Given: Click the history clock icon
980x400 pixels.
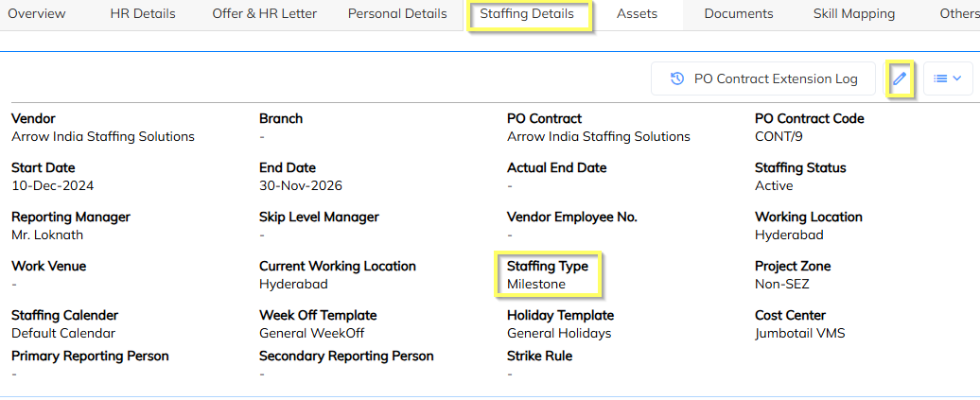Looking at the screenshot, I should [x=677, y=78].
